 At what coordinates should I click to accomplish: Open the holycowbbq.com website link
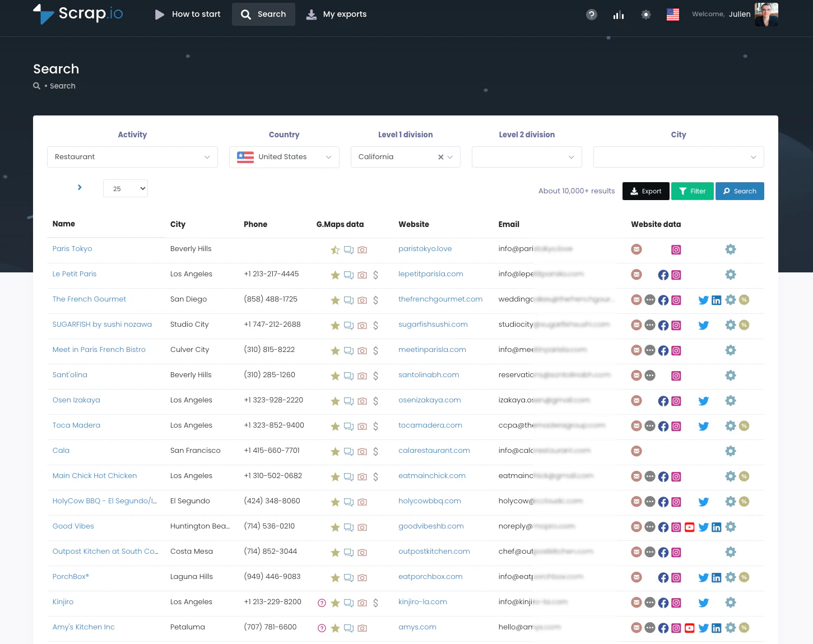point(430,501)
